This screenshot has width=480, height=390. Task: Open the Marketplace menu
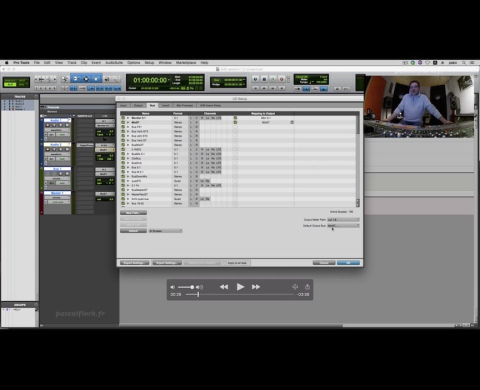[x=186, y=63]
